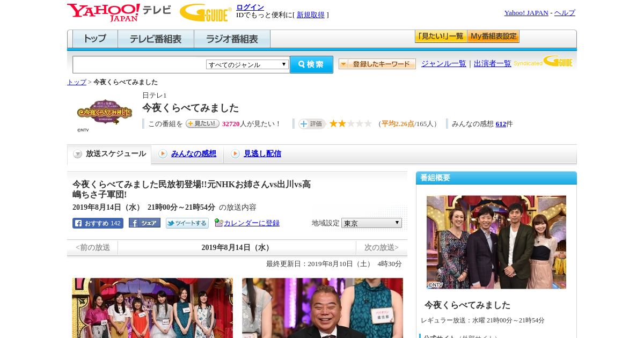Select the 放送スケジュール tab
The width and height of the screenshot is (644, 338).
[x=109, y=154]
